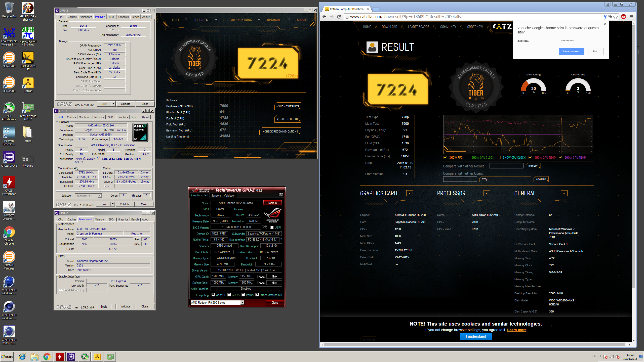
Task: Open Internet Explorer from taskbar
Action: point(22,356)
